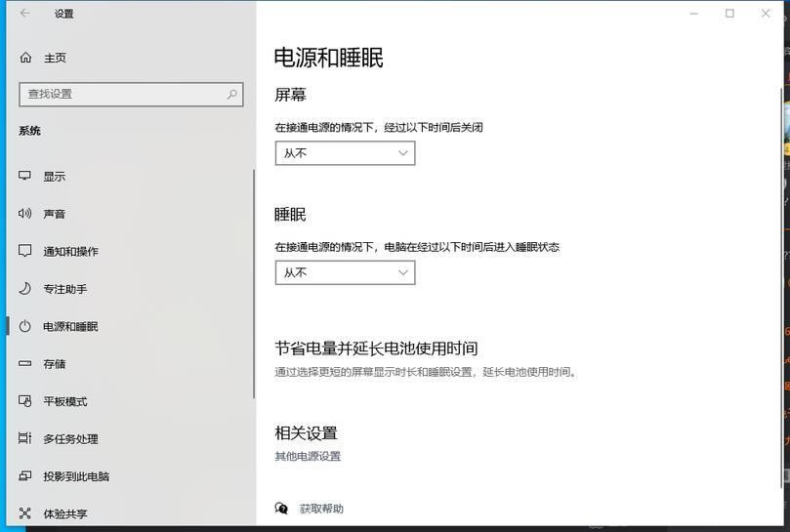Click the magnifier icon in search box
Screen dimensions: 790x532
(x=231, y=94)
